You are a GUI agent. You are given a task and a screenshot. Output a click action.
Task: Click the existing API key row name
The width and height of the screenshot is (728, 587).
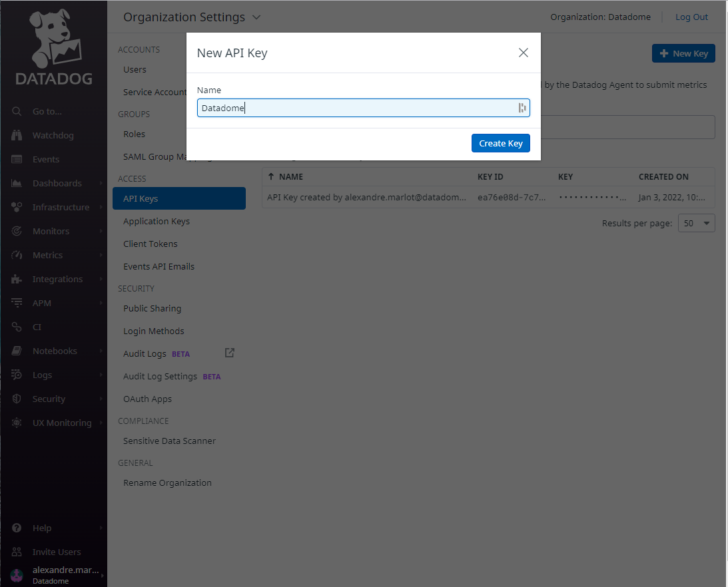click(366, 197)
